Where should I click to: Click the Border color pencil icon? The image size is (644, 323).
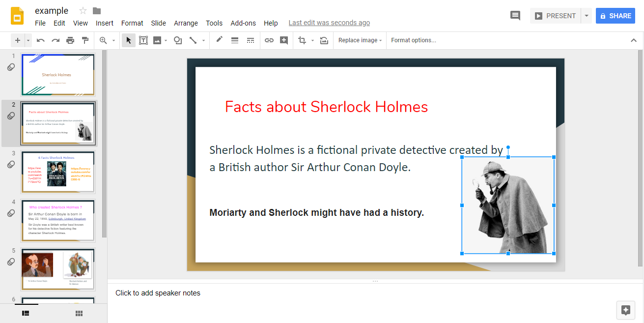[x=219, y=40]
